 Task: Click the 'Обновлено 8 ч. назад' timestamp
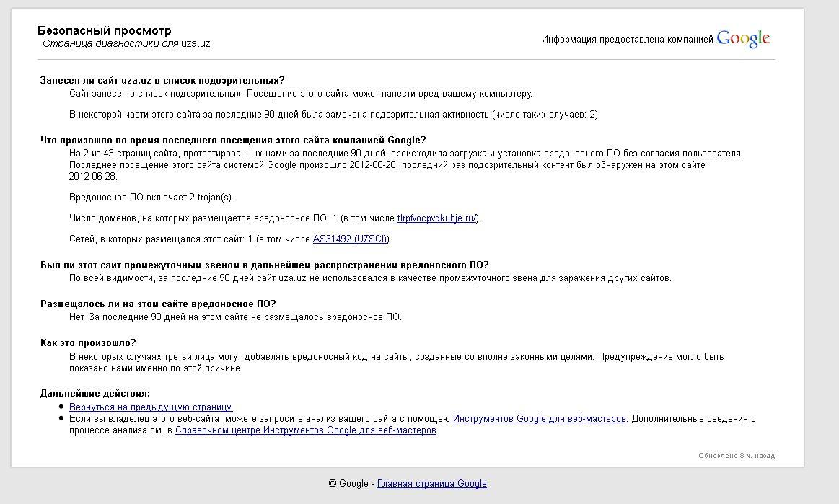pos(736,456)
